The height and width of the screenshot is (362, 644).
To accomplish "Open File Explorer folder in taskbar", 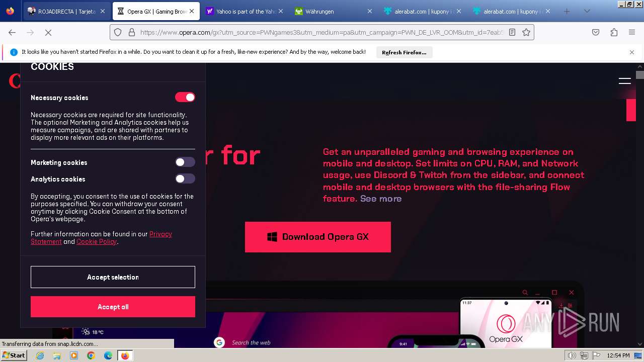I will coord(57,355).
